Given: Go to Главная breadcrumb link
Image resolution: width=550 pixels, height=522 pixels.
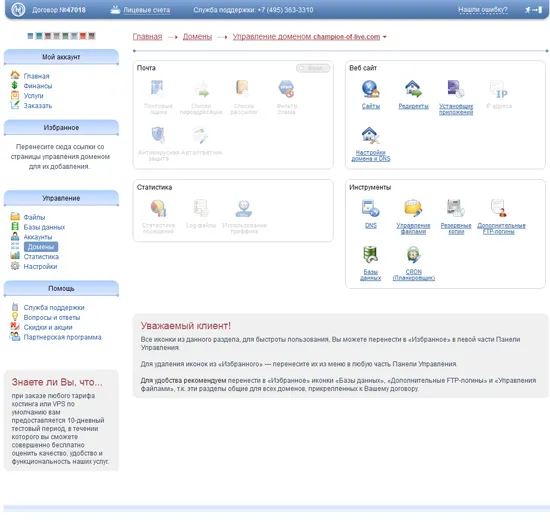Looking at the screenshot, I should tap(147, 36).
